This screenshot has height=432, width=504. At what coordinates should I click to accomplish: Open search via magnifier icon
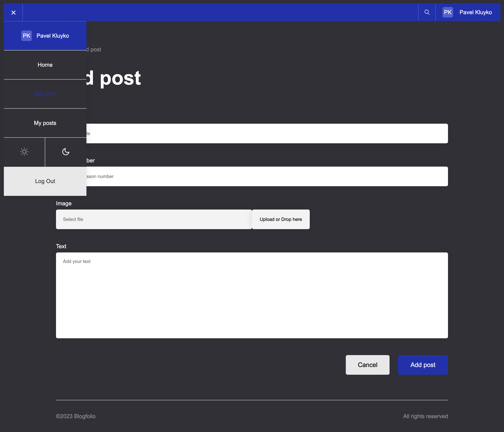[427, 12]
